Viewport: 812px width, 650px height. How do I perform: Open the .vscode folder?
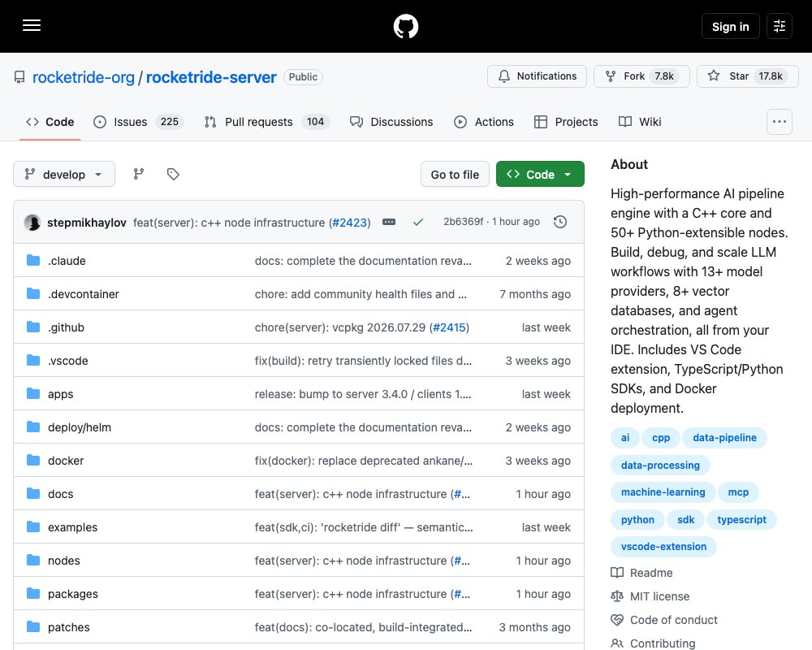coord(68,361)
